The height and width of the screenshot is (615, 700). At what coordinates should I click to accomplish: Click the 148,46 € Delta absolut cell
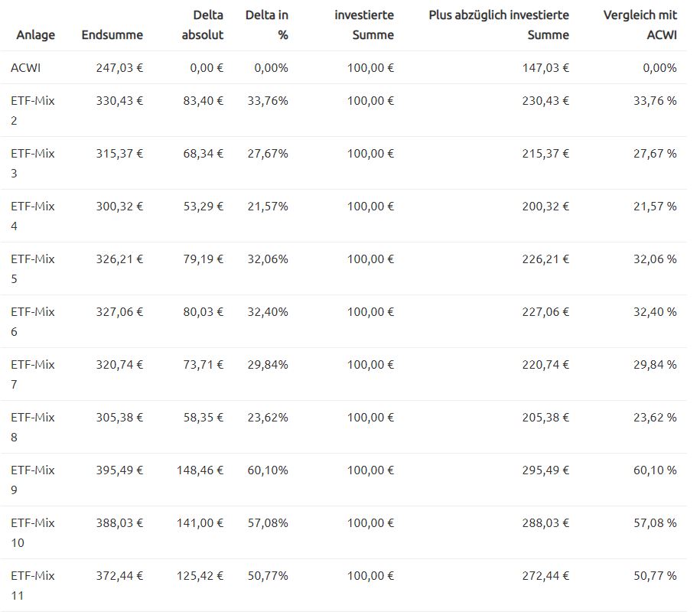pyautogui.click(x=198, y=470)
